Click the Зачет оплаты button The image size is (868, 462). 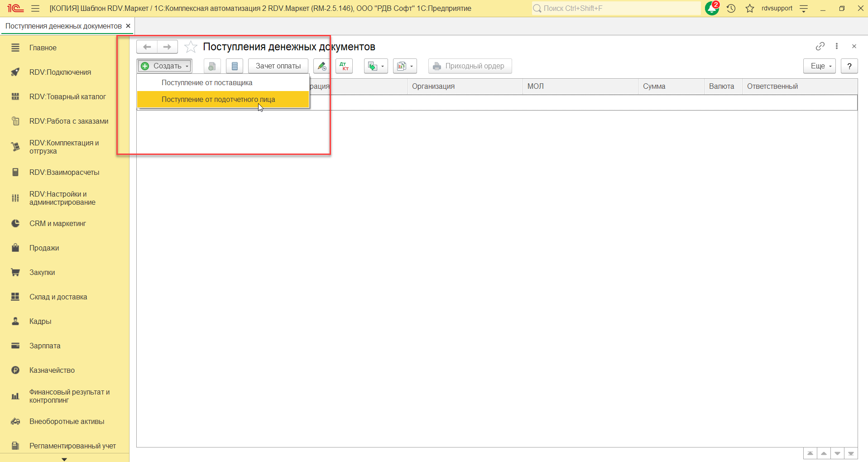(278, 66)
